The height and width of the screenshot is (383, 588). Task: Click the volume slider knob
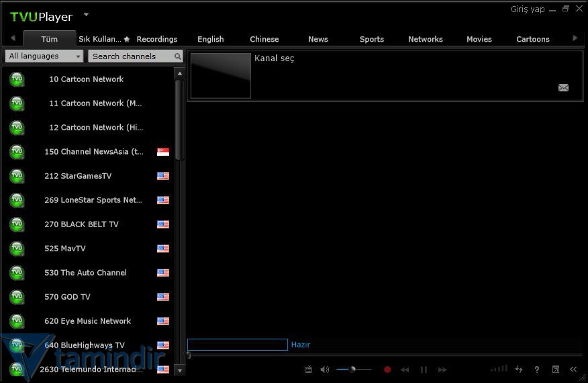pyautogui.click(x=352, y=370)
